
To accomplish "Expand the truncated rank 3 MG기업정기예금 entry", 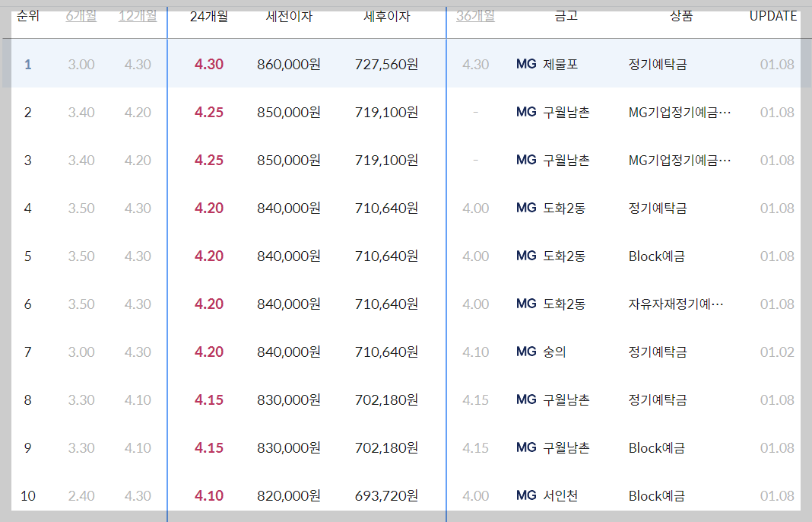I will point(679,161).
